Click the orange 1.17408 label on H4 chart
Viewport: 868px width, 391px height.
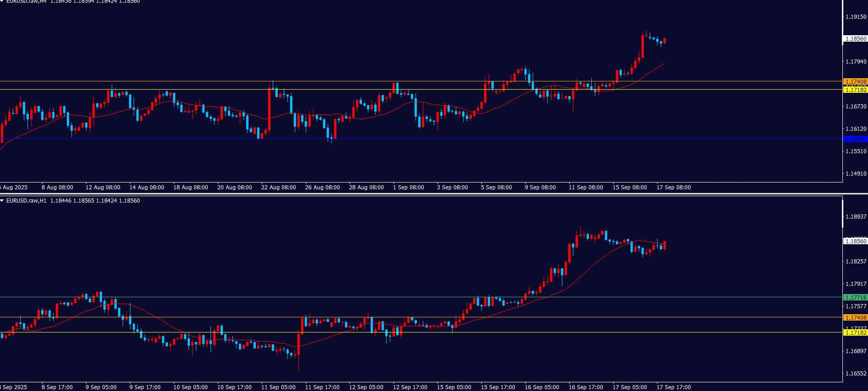click(x=855, y=82)
